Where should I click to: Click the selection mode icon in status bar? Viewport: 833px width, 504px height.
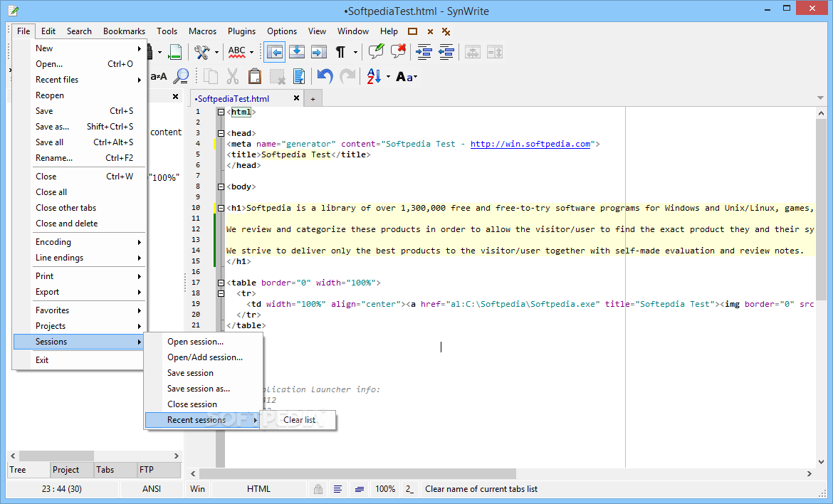click(x=360, y=489)
